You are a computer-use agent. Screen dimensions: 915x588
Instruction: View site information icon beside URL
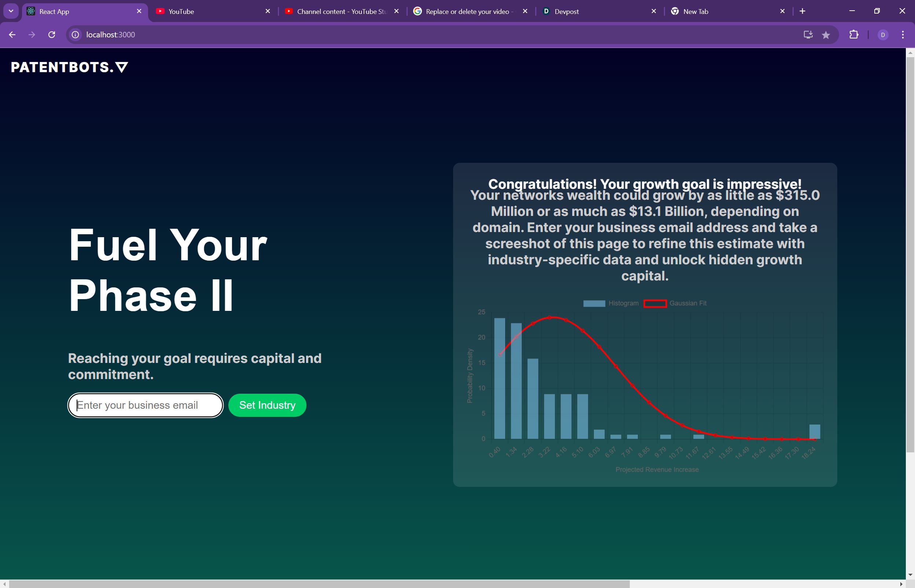click(x=76, y=35)
